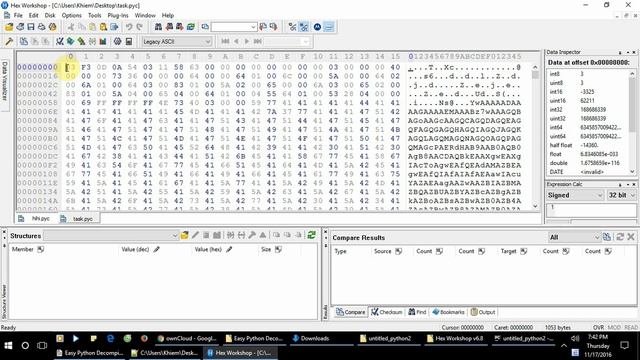Open the Edit menu
Image resolution: width=640 pixels, height=360 pixels.
pos(33,15)
